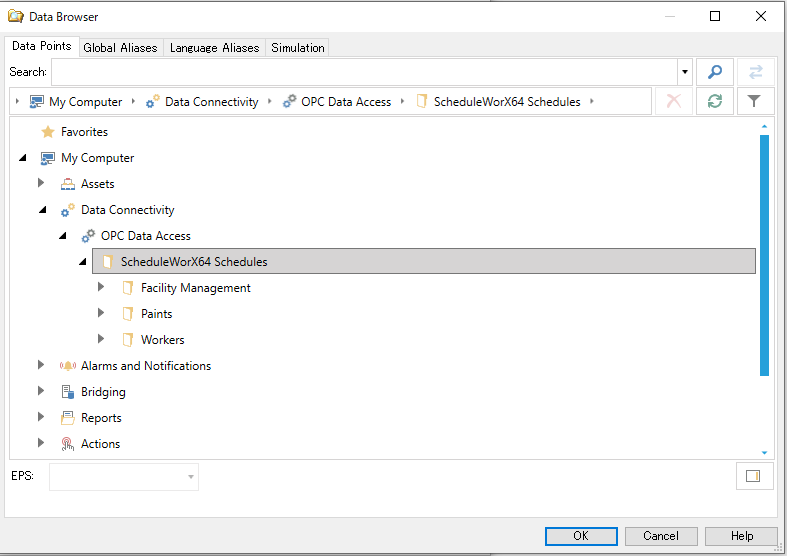Click the green refresh icon button
787x556 pixels.
[x=714, y=101]
